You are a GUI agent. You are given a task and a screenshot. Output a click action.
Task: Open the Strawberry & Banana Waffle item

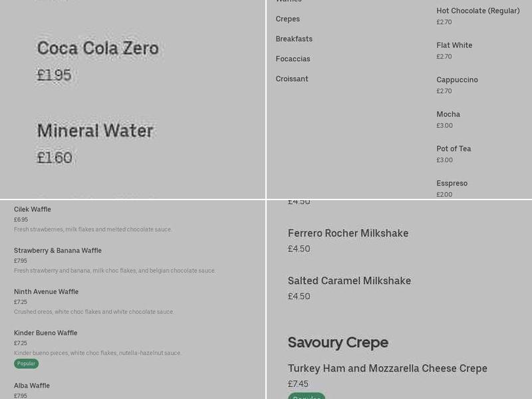coord(57,250)
